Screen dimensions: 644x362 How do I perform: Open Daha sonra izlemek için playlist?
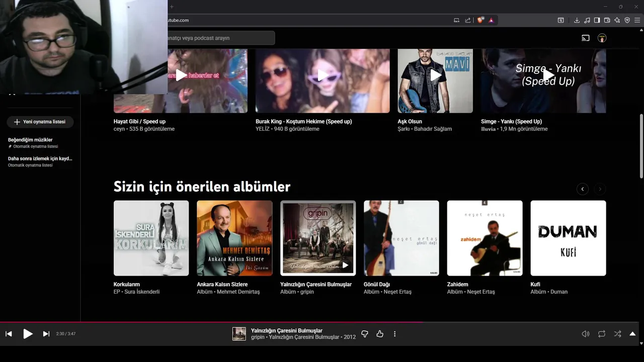click(x=40, y=161)
